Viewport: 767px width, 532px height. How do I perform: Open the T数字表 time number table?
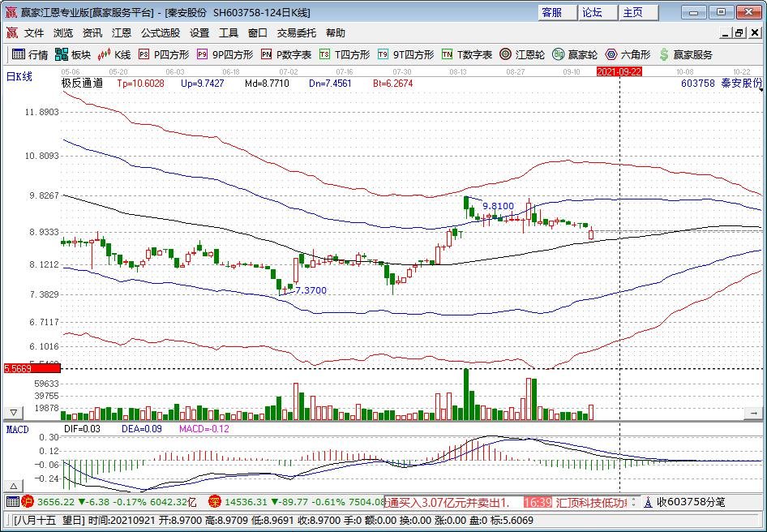point(467,54)
